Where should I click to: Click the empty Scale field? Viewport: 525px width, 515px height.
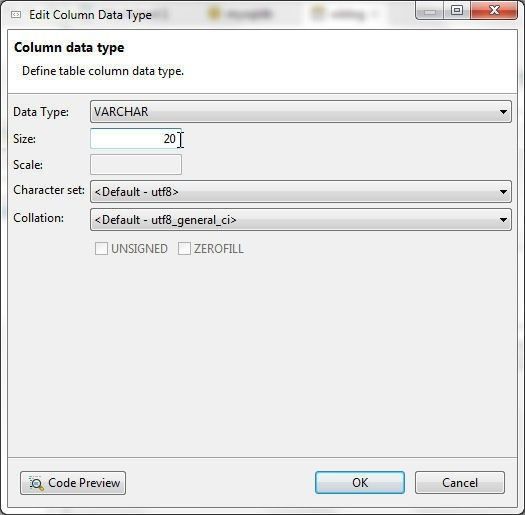tap(136, 165)
